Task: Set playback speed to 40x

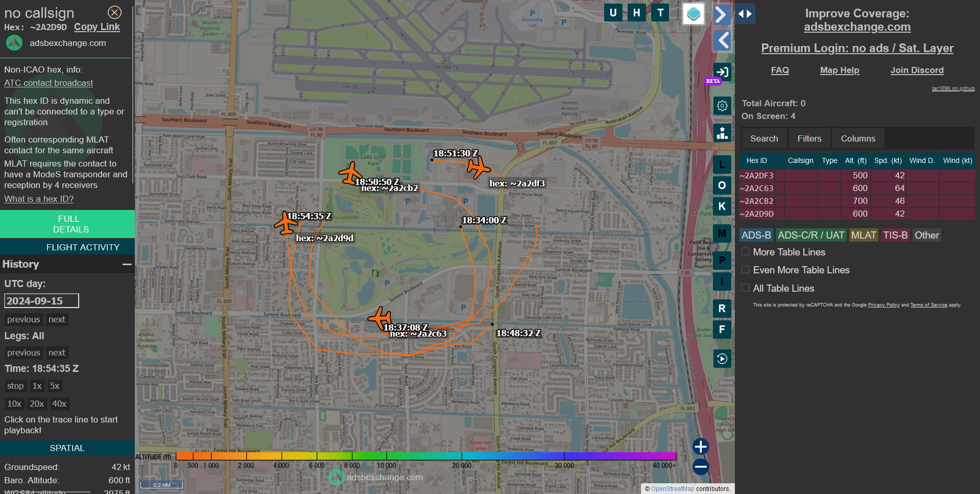Action: point(59,404)
